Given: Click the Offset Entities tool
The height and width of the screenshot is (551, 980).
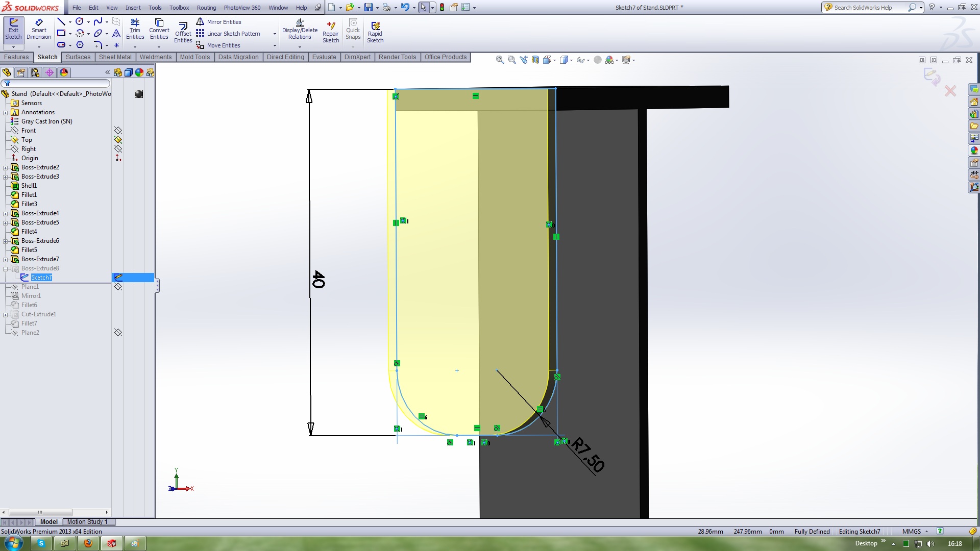Looking at the screenshot, I should pyautogui.click(x=183, y=33).
